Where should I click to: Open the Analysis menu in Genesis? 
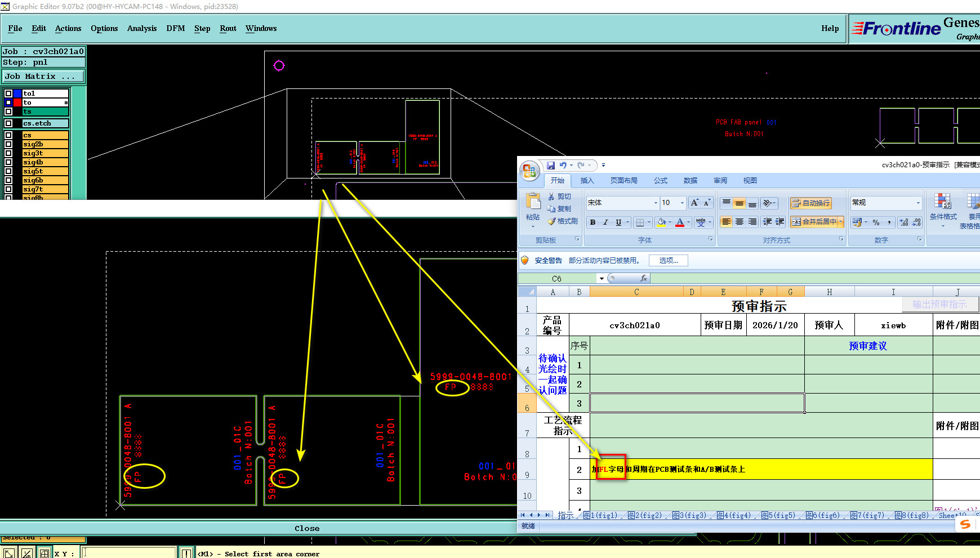coord(142,29)
